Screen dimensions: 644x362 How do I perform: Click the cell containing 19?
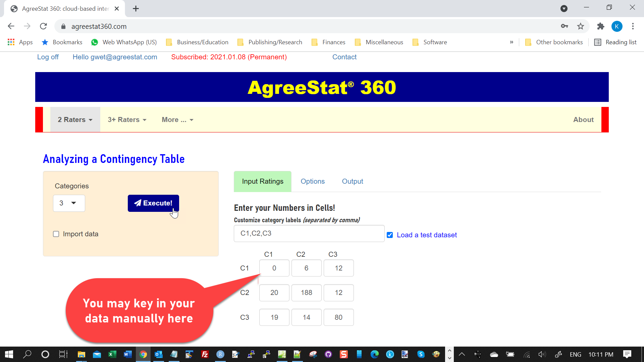coord(274,317)
